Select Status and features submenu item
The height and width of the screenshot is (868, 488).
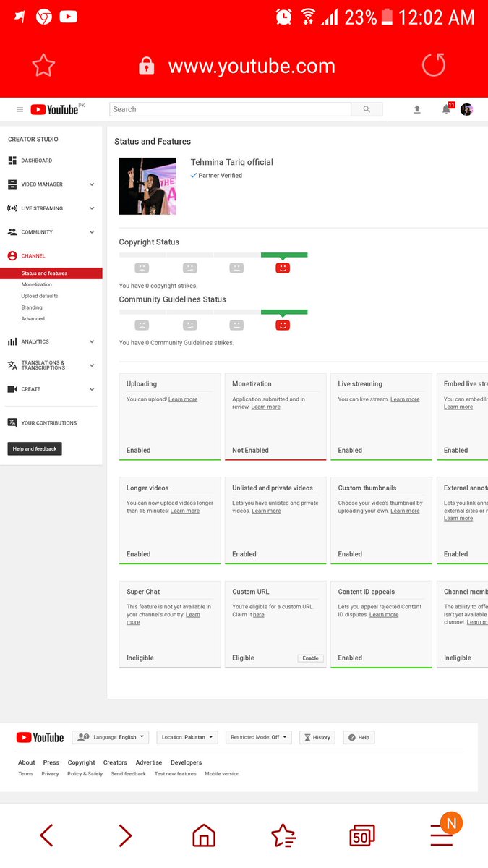pyautogui.click(x=51, y=273)
